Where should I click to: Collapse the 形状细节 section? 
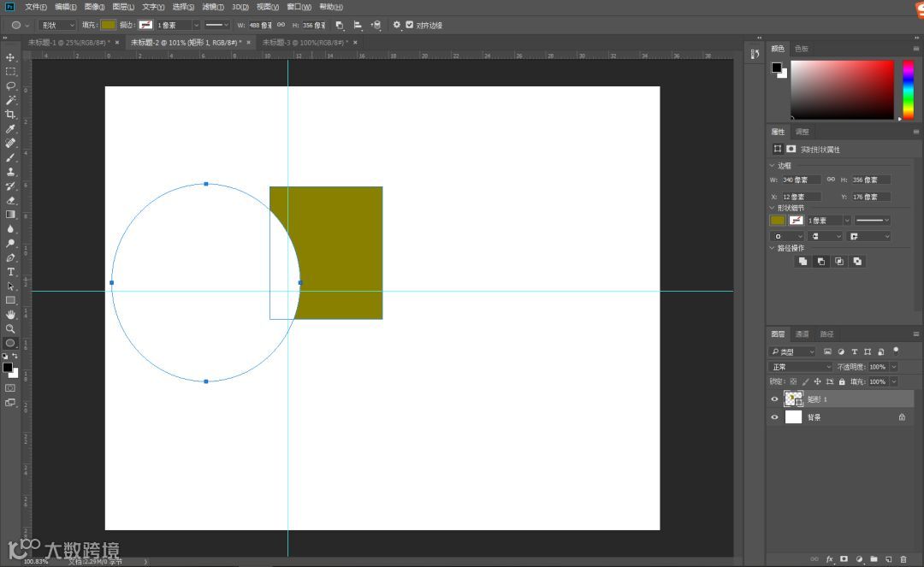pos(772,208)
